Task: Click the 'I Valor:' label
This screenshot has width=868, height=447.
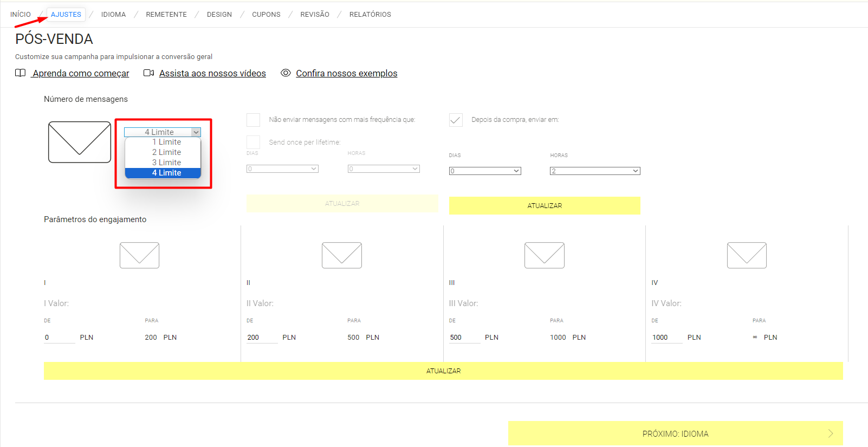Action: 56,303
